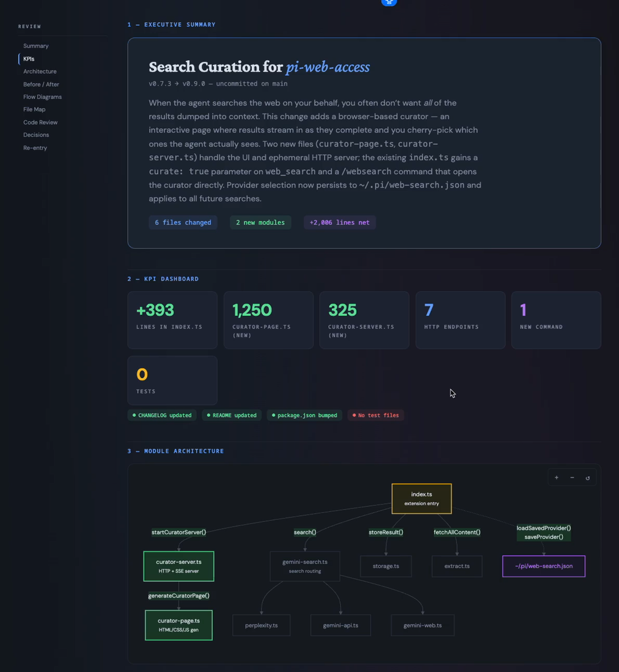Click the 1 new command card
The image size is (619, 672).
557,320
